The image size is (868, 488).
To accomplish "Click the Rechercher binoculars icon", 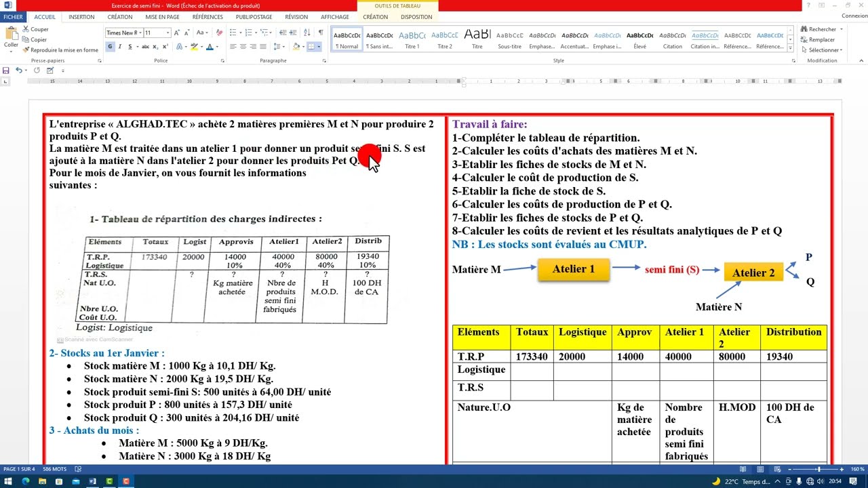I will pyautogui.click(x=804, y=29).
